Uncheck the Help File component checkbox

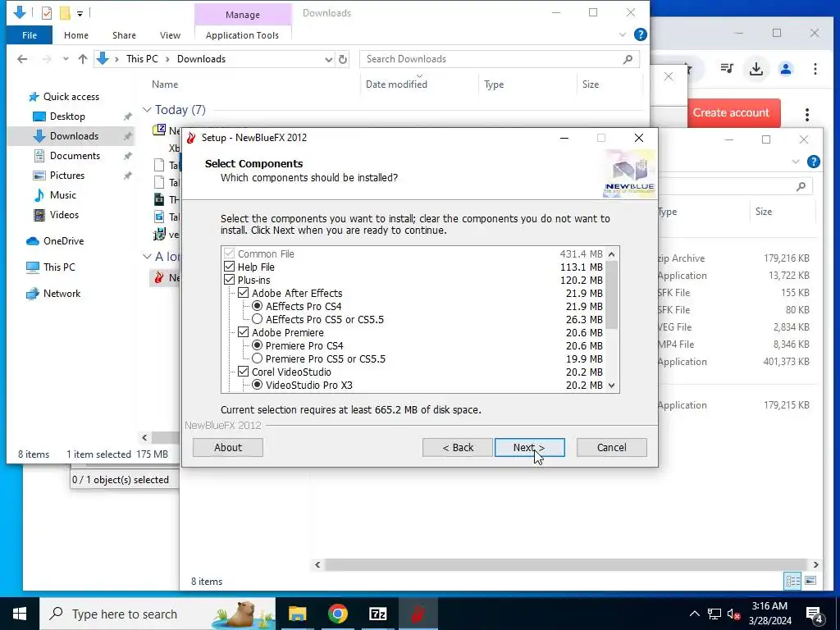click(x=230, y=267)
